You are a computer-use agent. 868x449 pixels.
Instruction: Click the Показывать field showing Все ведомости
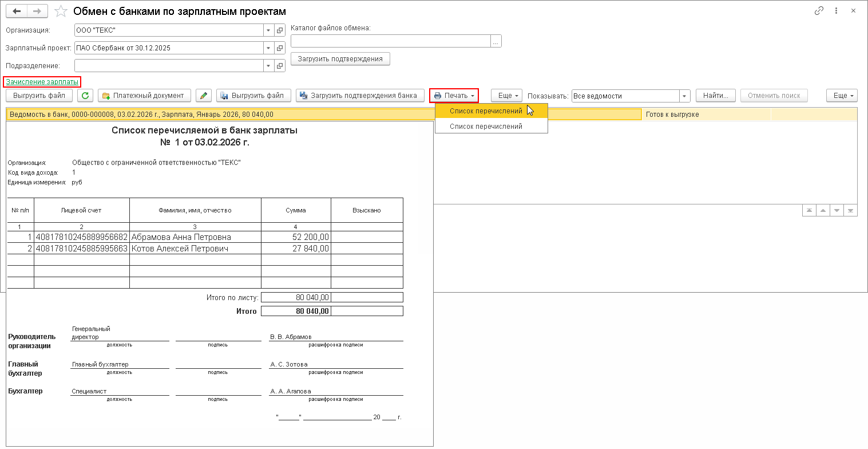625,96
